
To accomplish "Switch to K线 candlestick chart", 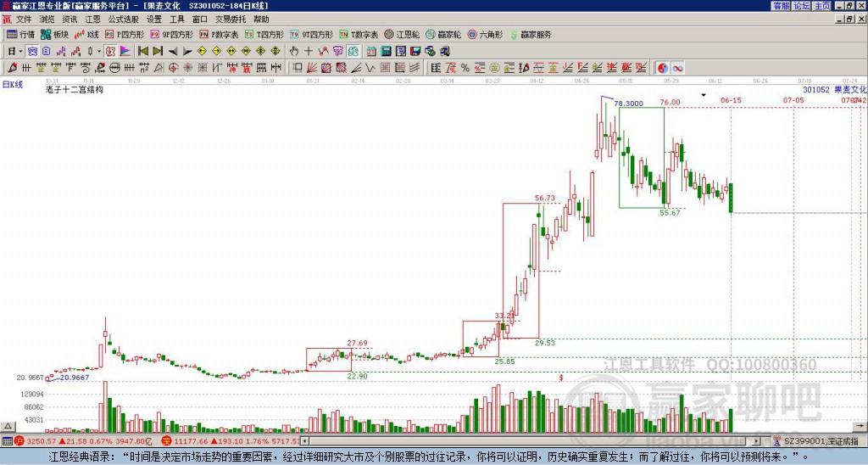I will tap(86, 34).
